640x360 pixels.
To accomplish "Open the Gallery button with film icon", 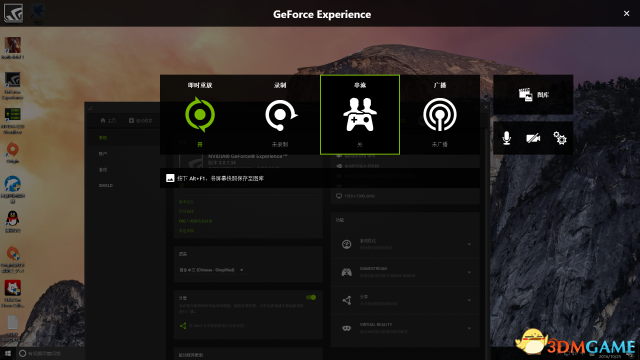I will [x=533, y=95].
